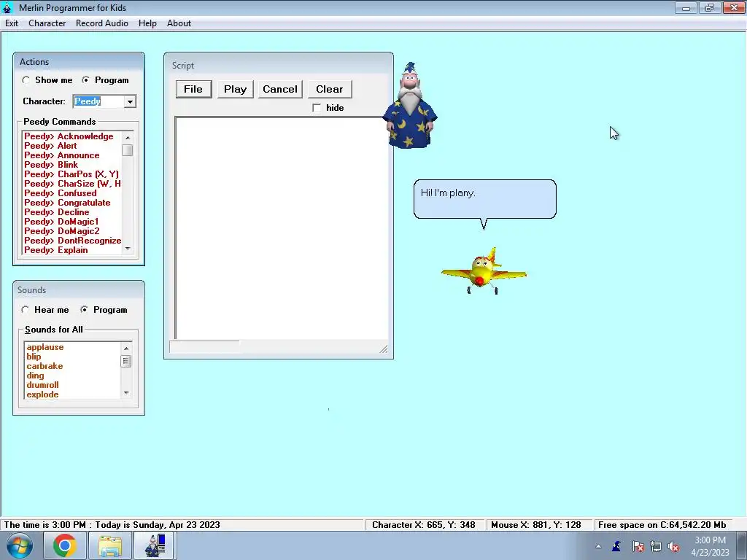The image size is (747, 560).
Task: Click the yellow airplane character
Action: [484, 271]
